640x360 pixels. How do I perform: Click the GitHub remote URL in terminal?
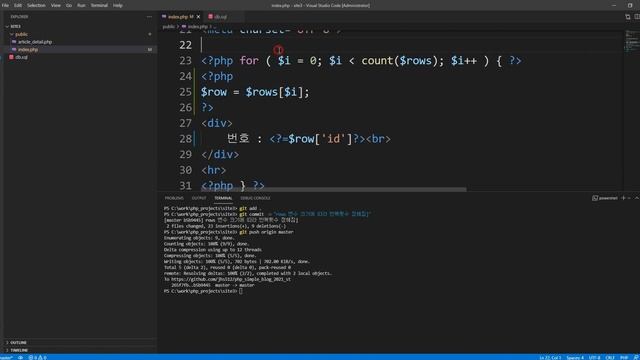[231, 279]
